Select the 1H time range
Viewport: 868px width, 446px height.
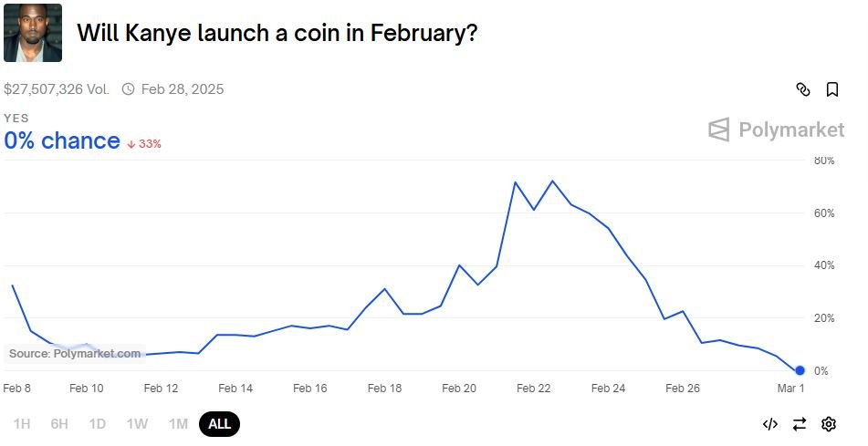tap(22, 424)
